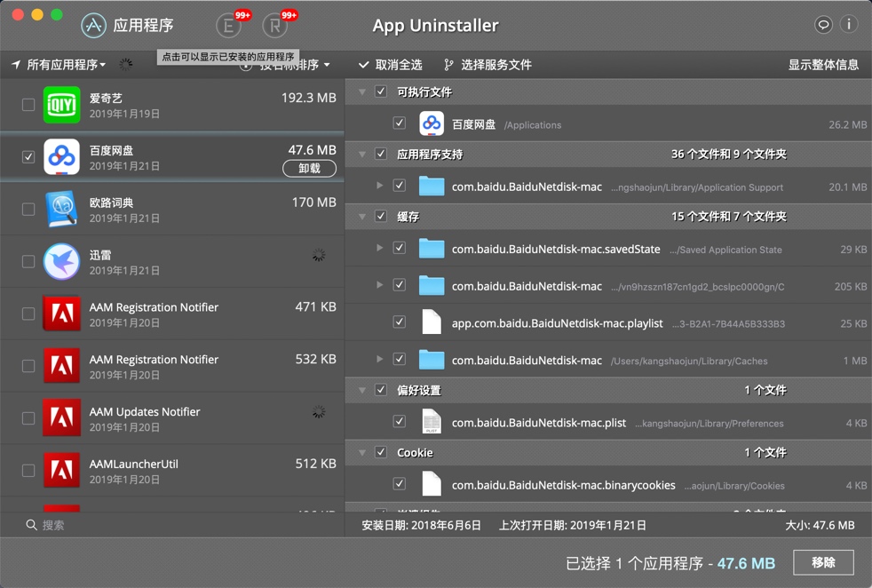
Task: Click the info icon in the title bar
Action: (x=849, y=25)
